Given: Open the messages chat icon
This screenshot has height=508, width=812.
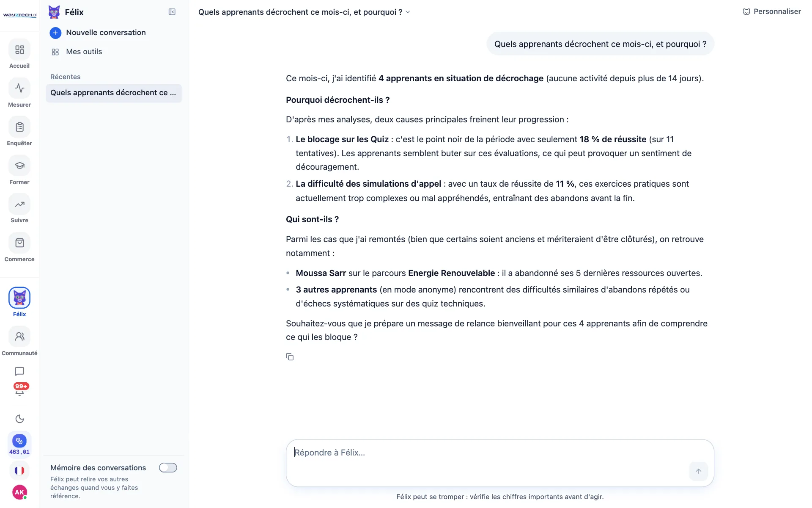Looking at the screenshot, I should pos(19,371).
